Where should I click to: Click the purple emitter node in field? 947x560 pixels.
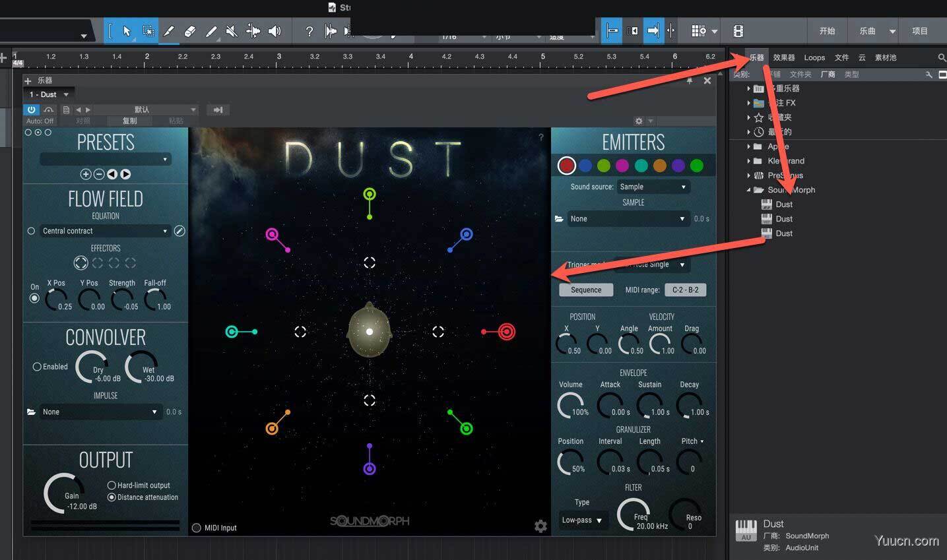[x=370, y=468]
